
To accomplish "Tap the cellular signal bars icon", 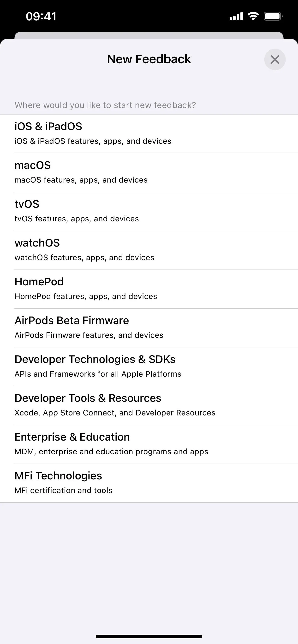I will coord(236,16).
